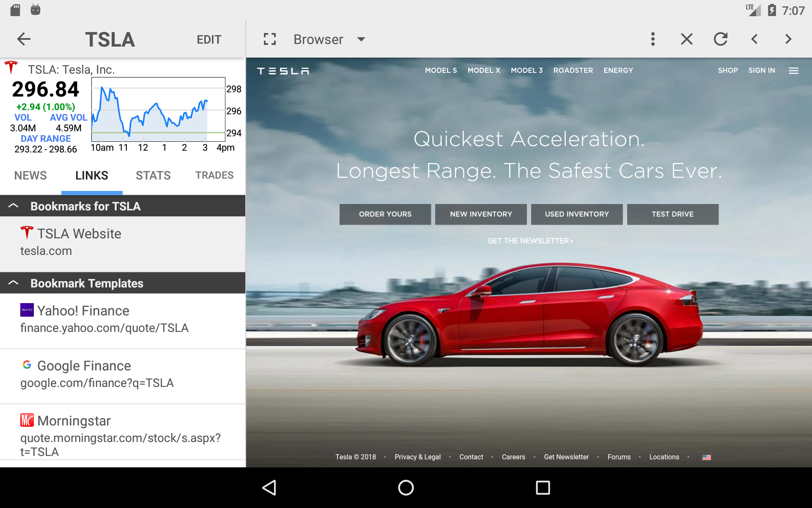Open Privacy & Legal footer link
The height and width of the screenshot is (508, 812).
point(417,457)
